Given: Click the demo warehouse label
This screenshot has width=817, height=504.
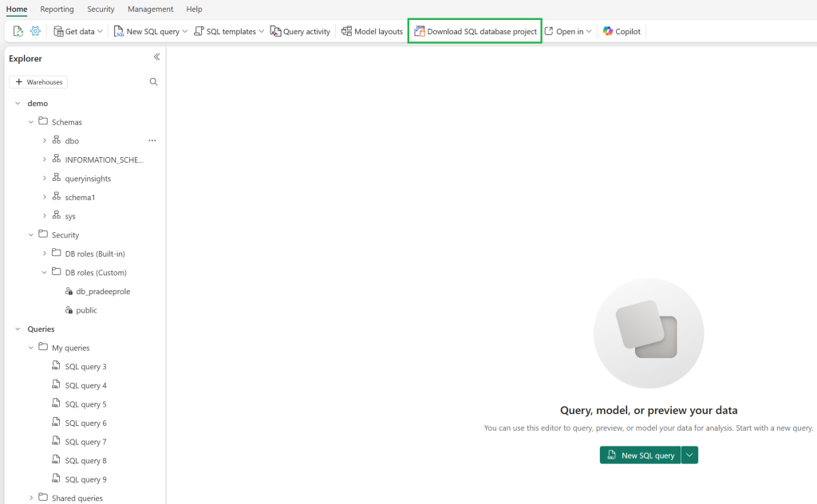Looking at the screenshot, I should point(37,103).
